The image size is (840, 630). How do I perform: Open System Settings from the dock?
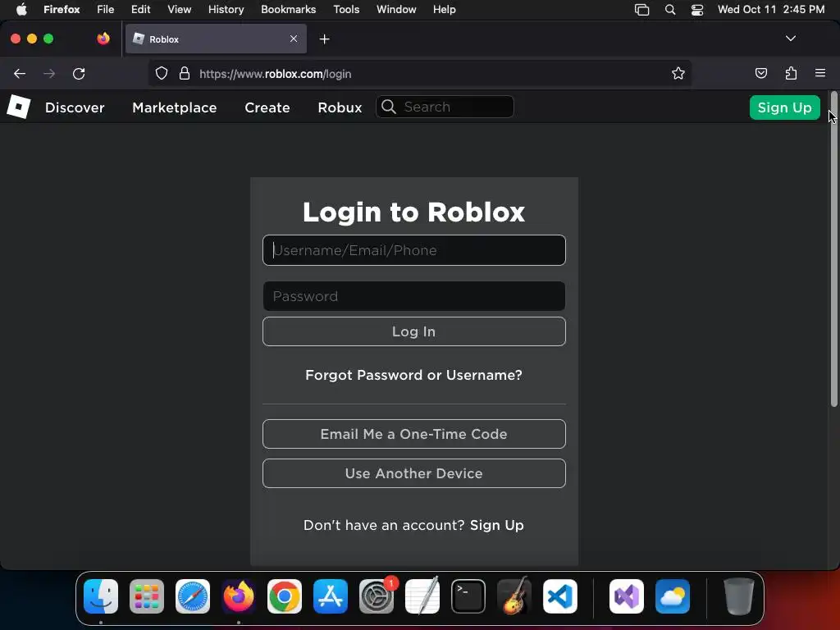point(377,596)
